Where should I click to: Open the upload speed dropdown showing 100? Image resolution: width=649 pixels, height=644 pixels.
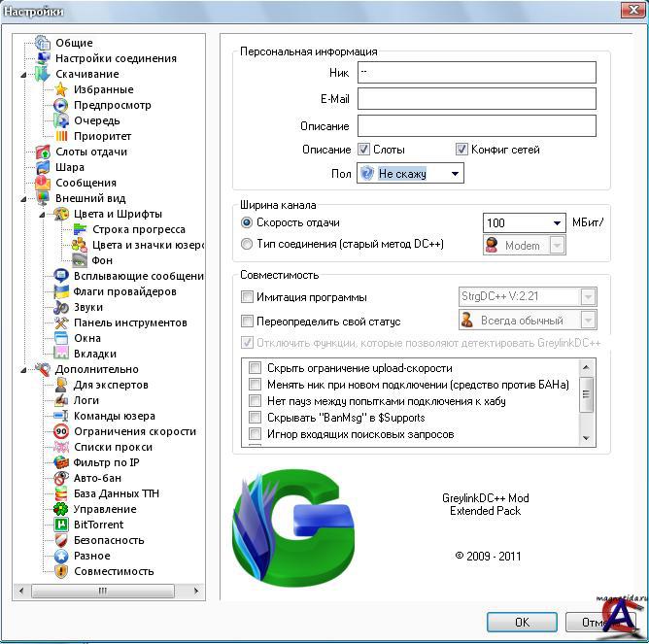tap(525, 223)
